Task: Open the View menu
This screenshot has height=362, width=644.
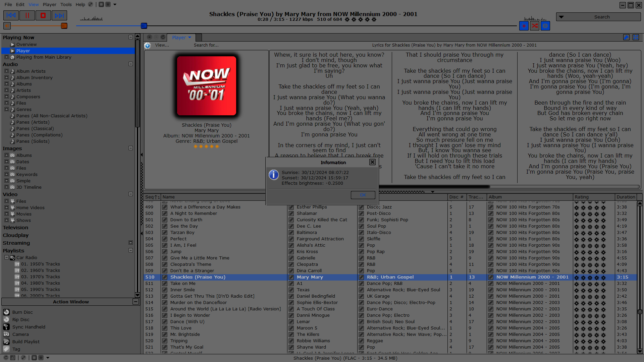Action: (x=34, y=4)
